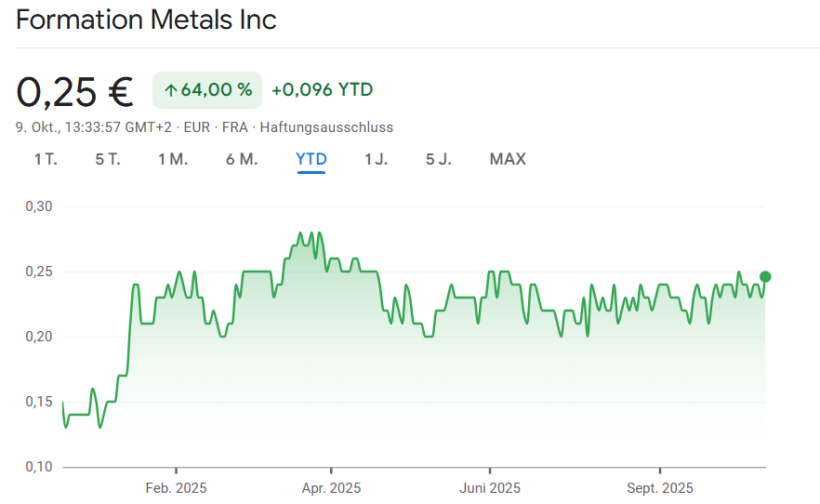Click the Sept. 2025 axis label
Image resolution: width=820 pixels, height=504 pixels.
660,488
